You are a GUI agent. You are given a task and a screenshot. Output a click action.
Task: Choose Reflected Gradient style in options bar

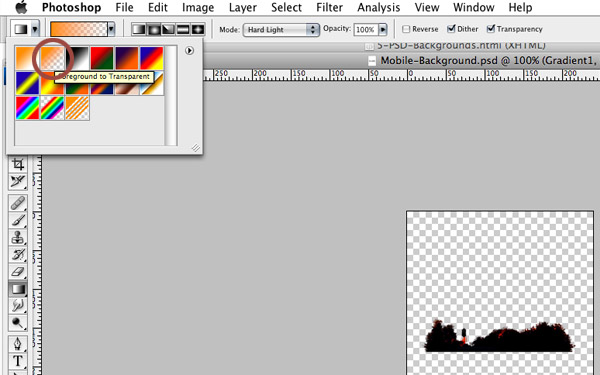pyautogui.click(x=183, y=29)
